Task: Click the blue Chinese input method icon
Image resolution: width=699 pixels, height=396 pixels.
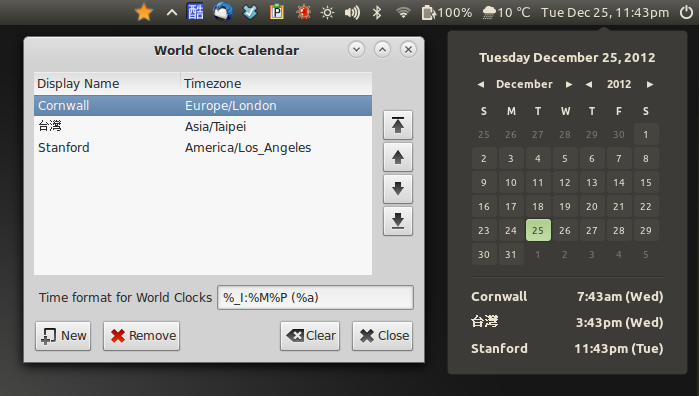Action: [195, 12]
